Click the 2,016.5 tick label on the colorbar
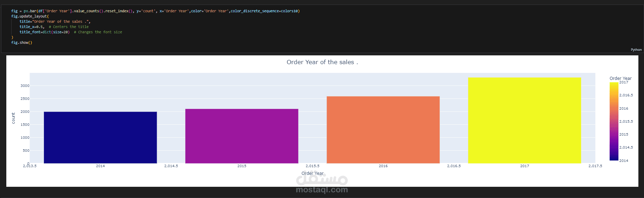The height and width of the screenshot is (198, 644). (626, 95)
